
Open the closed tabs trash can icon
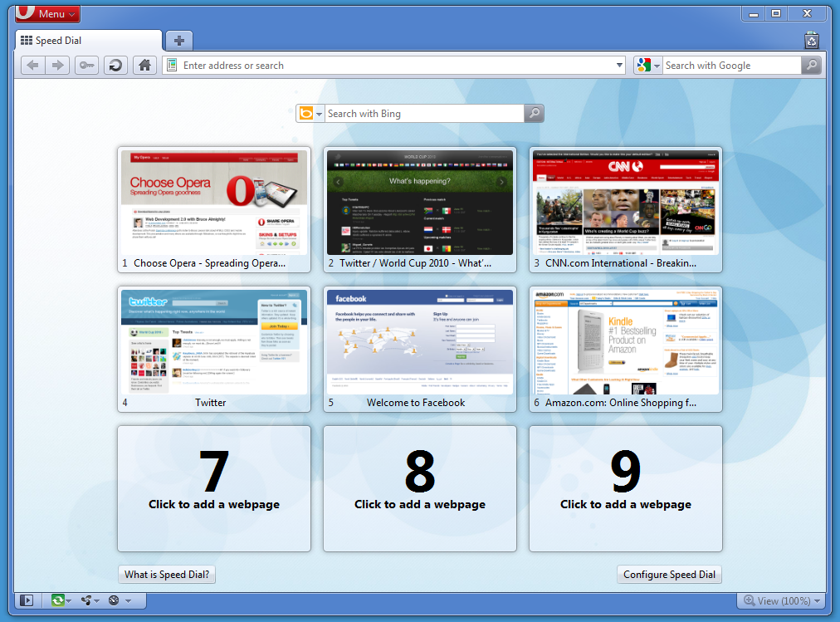[x=811, y=40]
